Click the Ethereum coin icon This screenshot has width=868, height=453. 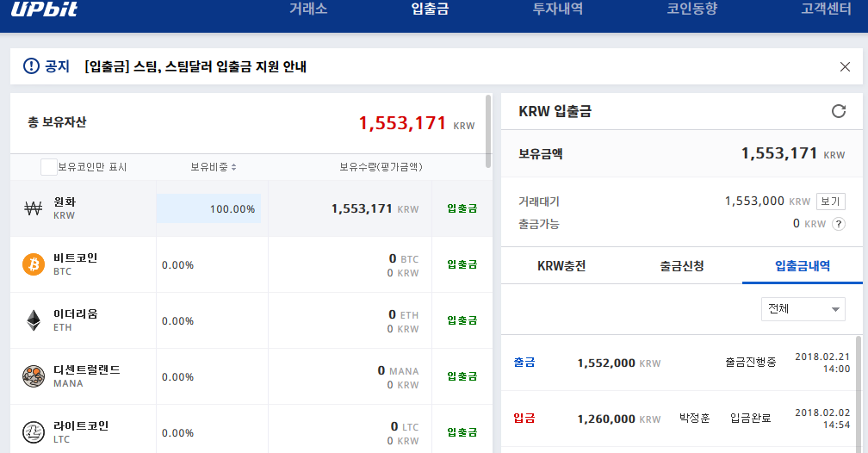point(34,320)
